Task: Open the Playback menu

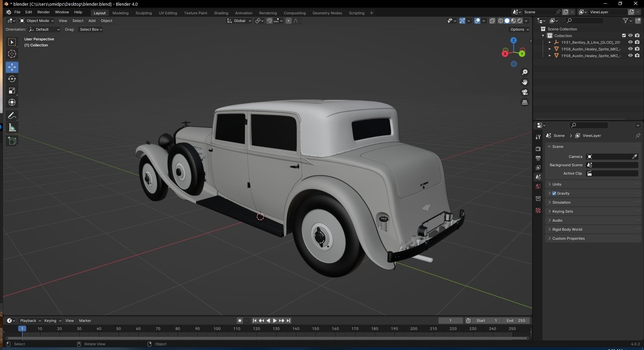Action: [30, 321]
